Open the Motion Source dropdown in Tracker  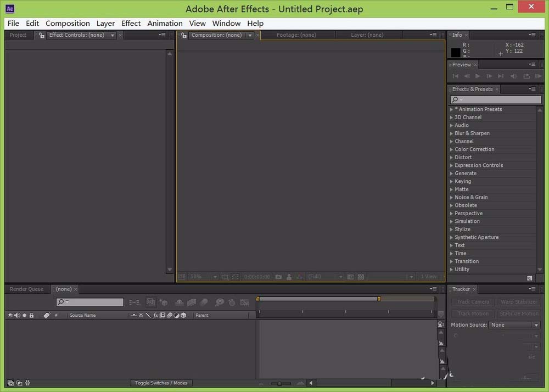514,325
